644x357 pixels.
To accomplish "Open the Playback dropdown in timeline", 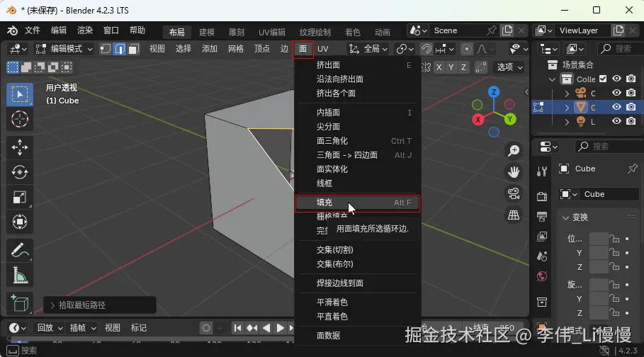I will pos(50,328).
